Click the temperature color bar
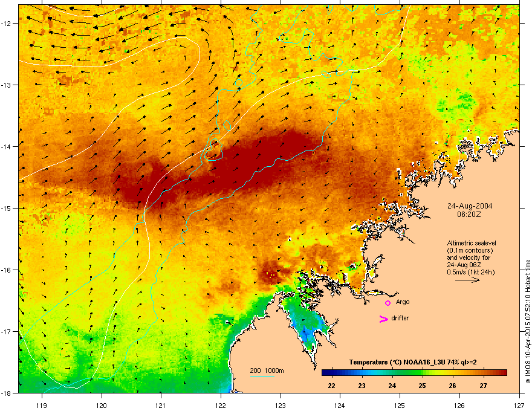This screenshot has width=532, height=411. point(414,373)
